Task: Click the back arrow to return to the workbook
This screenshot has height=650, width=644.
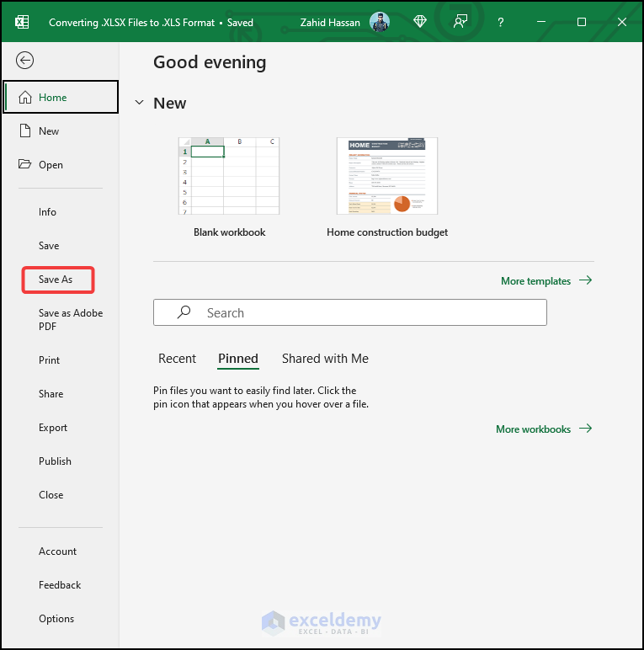Action: coord(25,61)
